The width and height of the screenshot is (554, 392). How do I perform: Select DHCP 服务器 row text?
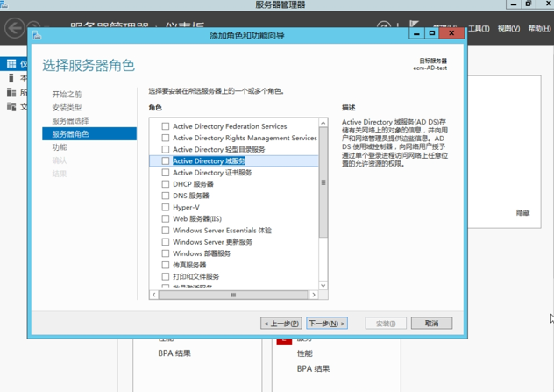point(193,184)
